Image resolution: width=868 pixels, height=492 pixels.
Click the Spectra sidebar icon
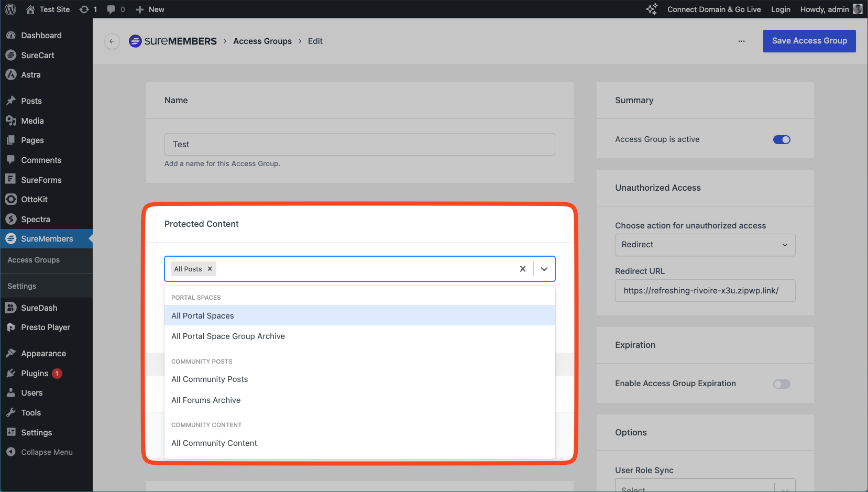click(10, 219)
